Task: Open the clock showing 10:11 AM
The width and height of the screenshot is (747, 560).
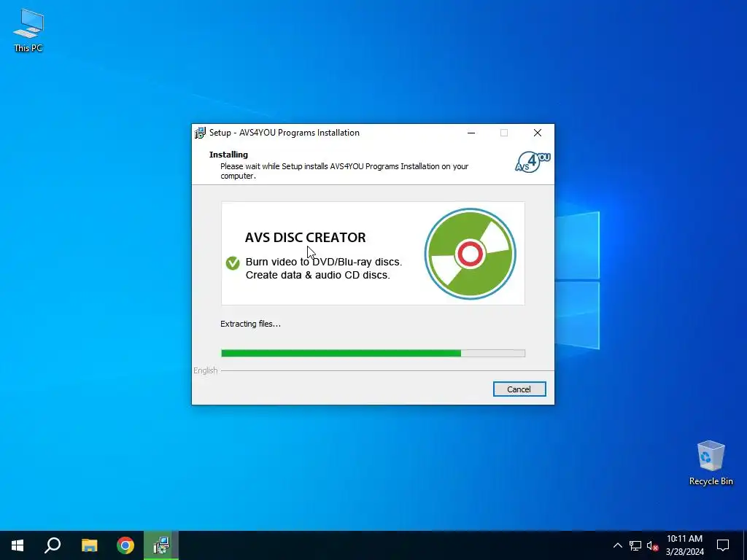Action: click(684, 545)
